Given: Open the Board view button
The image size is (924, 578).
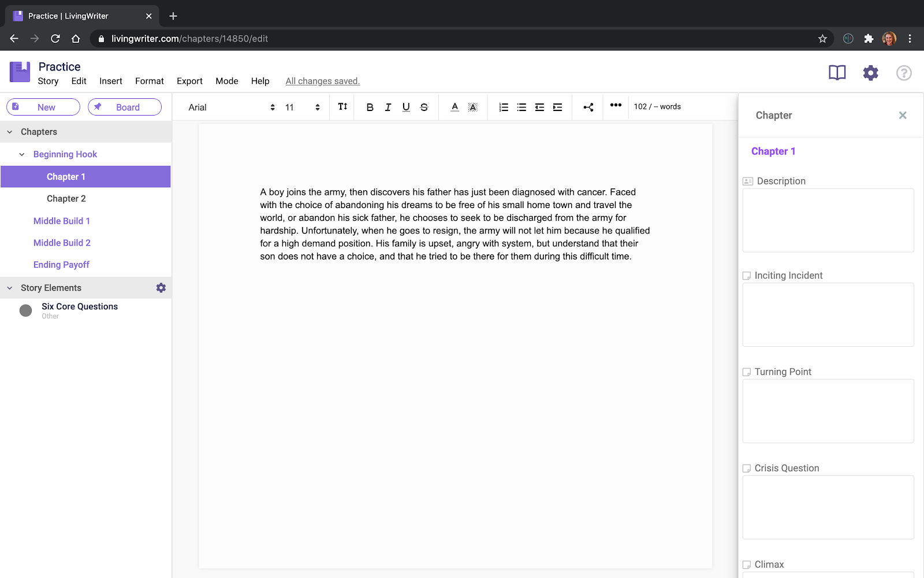Looking at the screenshot, I should point(125,107).
